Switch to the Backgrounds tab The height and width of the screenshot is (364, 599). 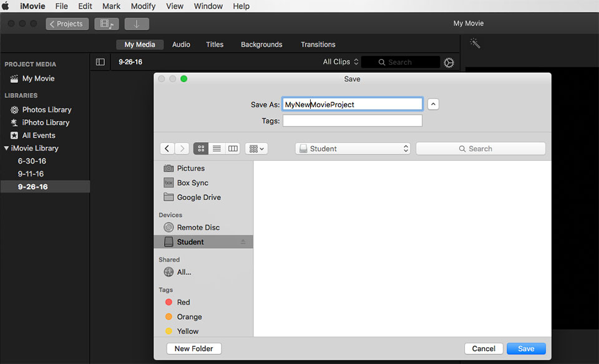point(261,45)
